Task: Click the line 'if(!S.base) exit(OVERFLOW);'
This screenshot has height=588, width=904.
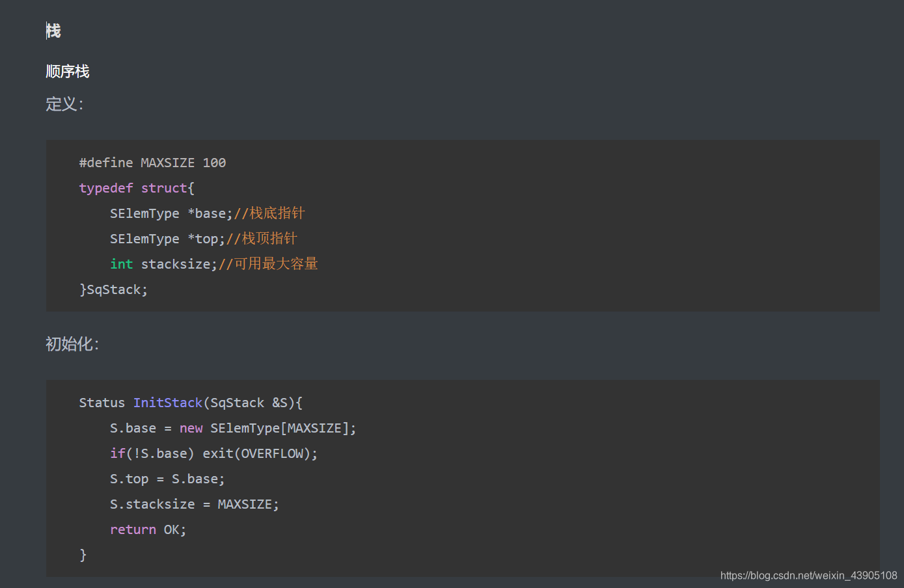Action: point(213,453)
